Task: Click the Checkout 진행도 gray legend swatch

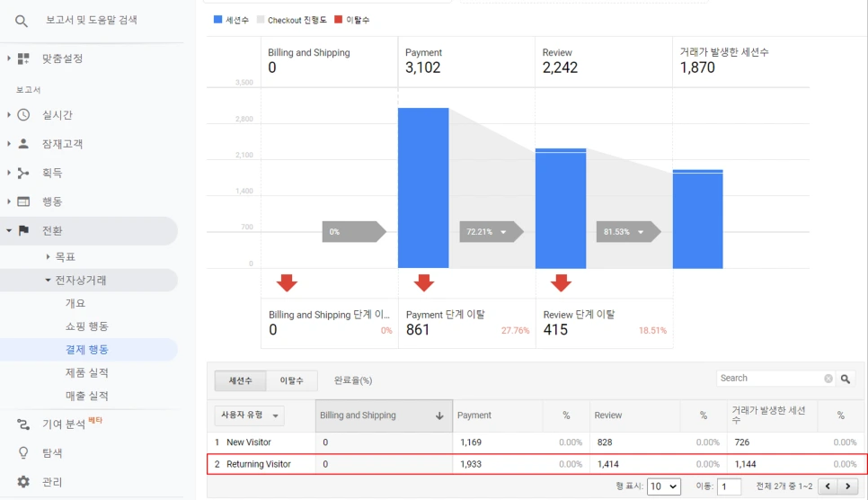Action: 261,20
